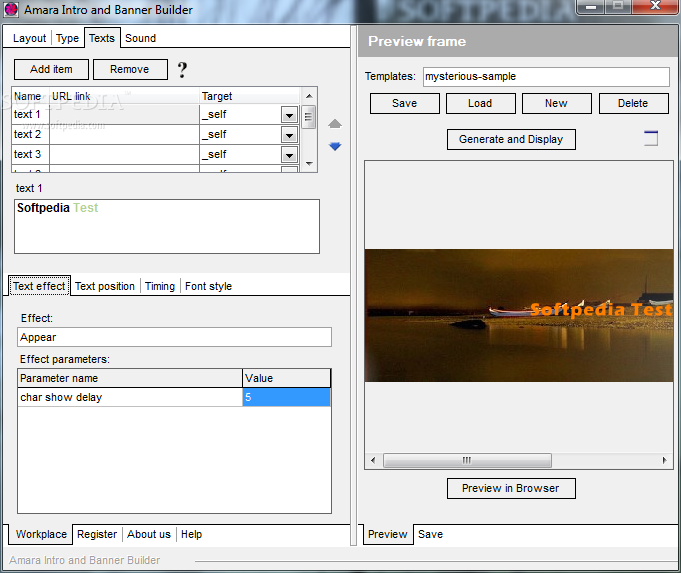
Task: Open the Help tab
Action: point(192,534)
